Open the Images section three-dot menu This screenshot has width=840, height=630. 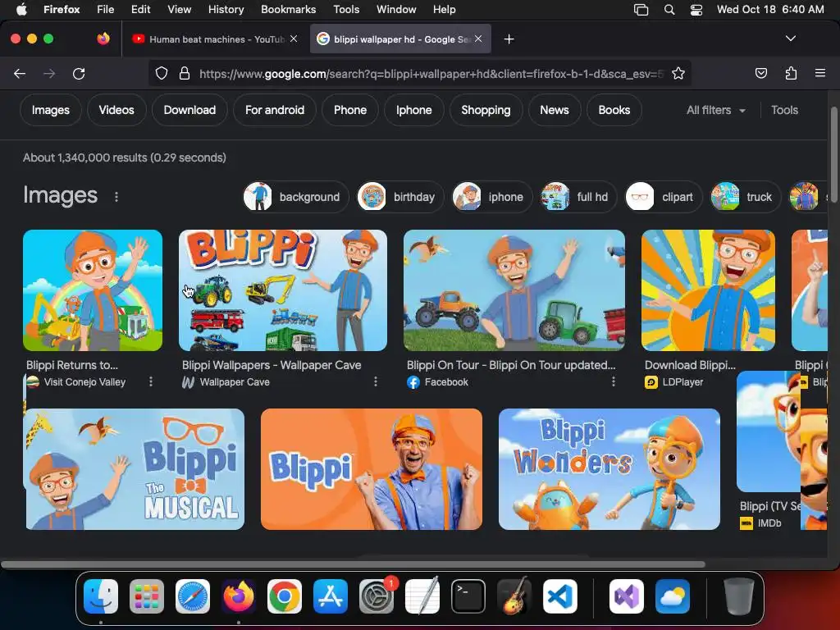116,197
